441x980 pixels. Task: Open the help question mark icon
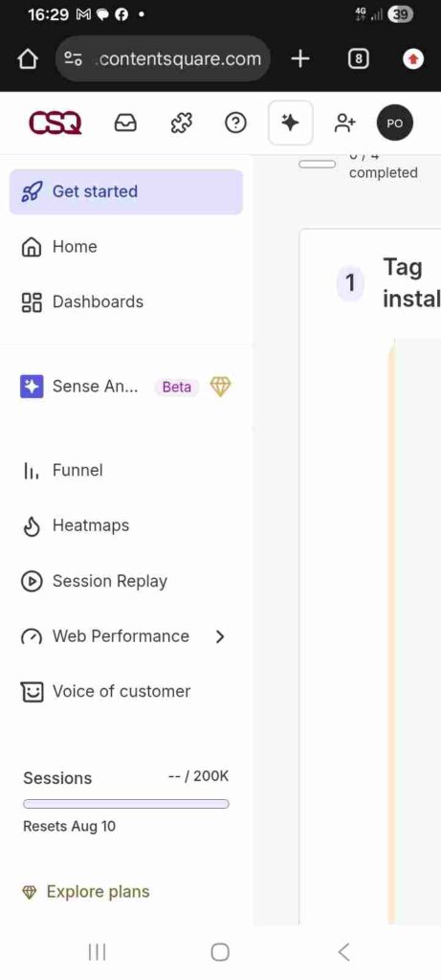coord(235,123)
